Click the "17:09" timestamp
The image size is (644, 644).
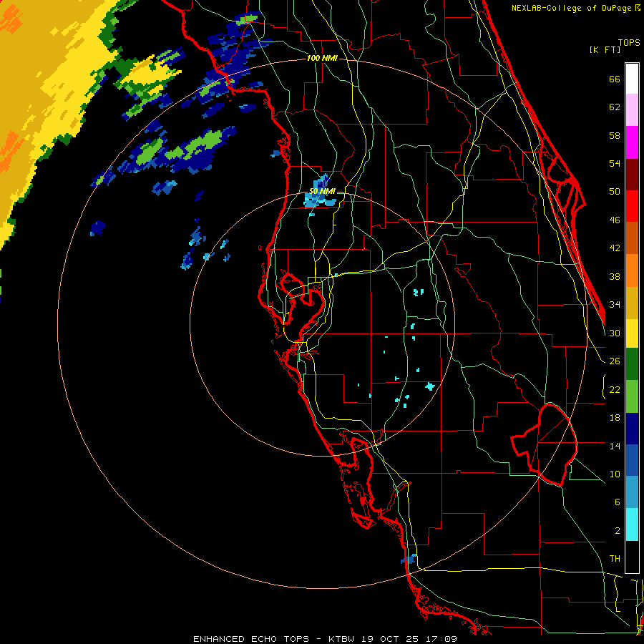[x=440, y=639]
